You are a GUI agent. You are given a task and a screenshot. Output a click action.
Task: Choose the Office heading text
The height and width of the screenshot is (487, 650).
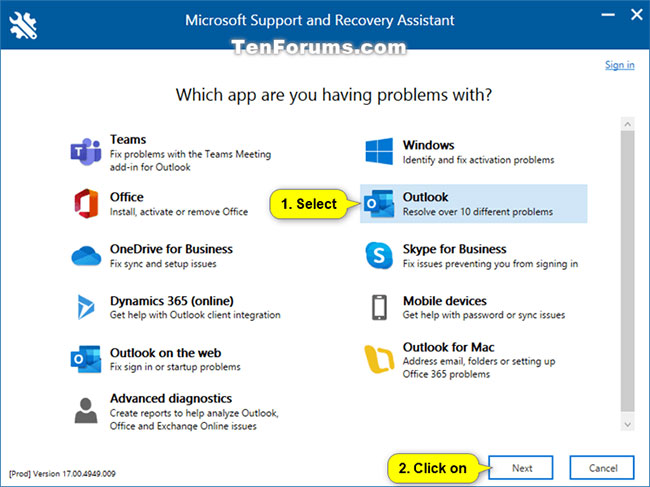coord(126,197)
